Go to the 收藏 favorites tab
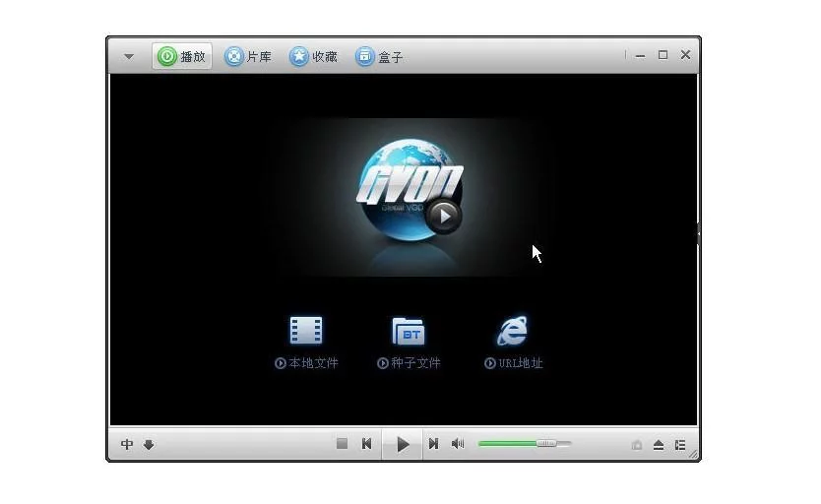 [313, 57]
